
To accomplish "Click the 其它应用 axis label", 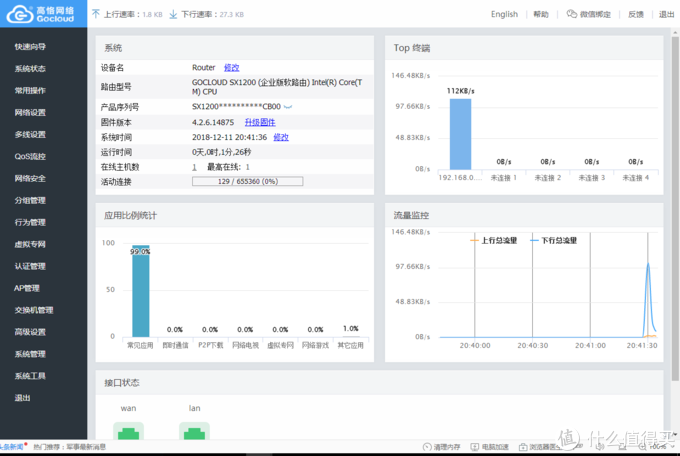I will point(350,345).
